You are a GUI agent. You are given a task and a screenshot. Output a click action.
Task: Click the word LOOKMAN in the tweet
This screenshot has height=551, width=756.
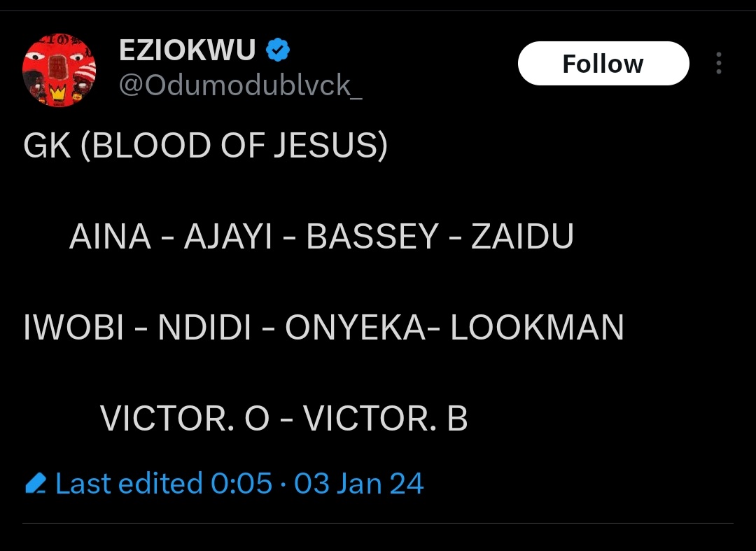point(537,328)
